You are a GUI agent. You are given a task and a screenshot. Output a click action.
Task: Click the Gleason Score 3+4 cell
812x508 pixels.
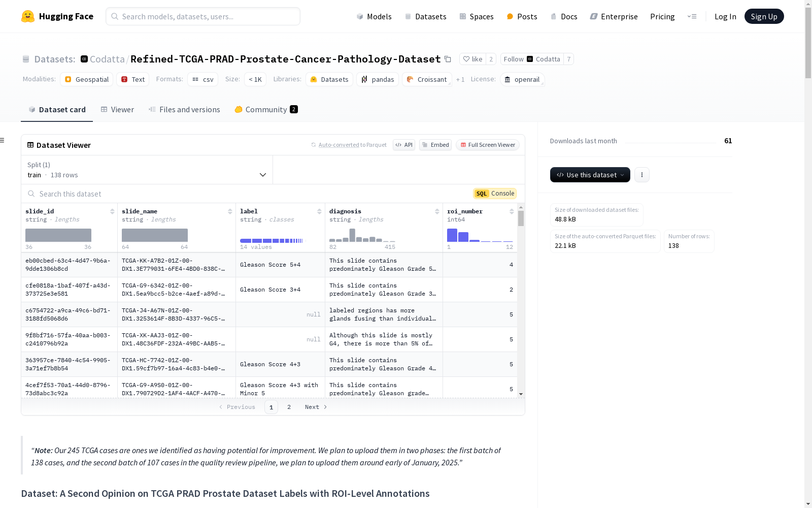(x=280, y=290)
